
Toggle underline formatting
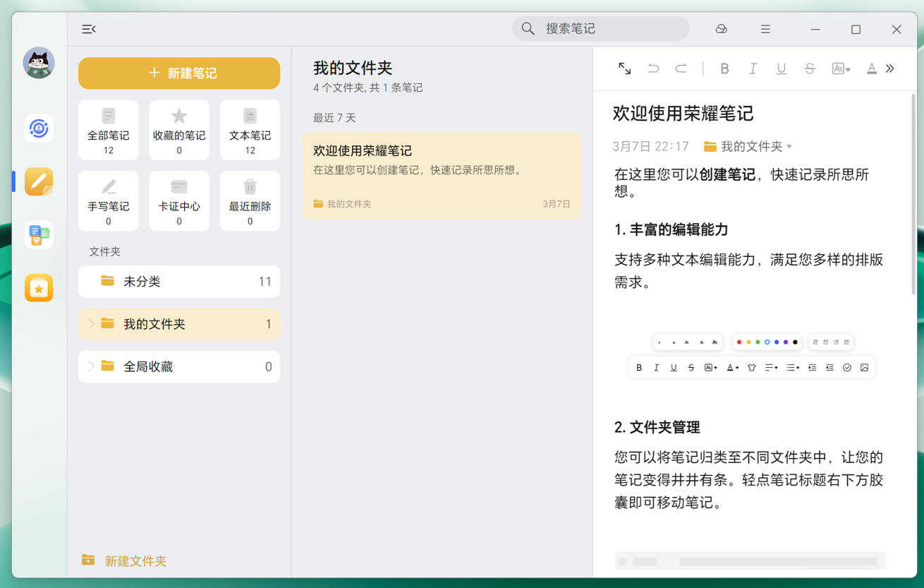pos(781,68)
